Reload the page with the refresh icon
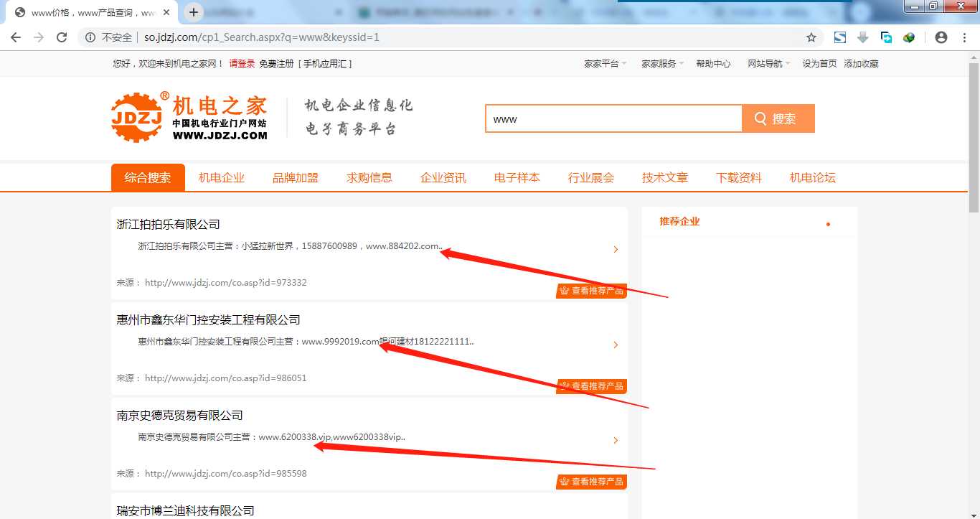The image size is (980, 519). 62,37
